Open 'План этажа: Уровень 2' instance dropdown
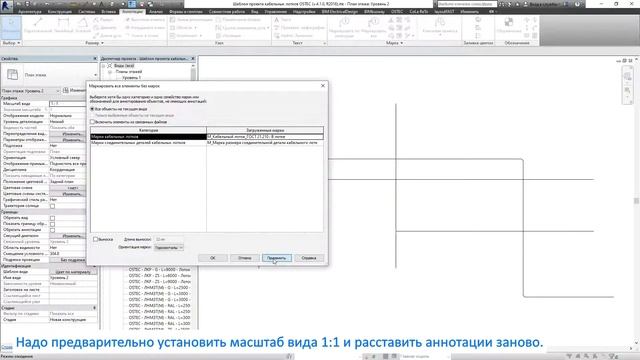This screenshot has height=360, width=640. [31, 91]
